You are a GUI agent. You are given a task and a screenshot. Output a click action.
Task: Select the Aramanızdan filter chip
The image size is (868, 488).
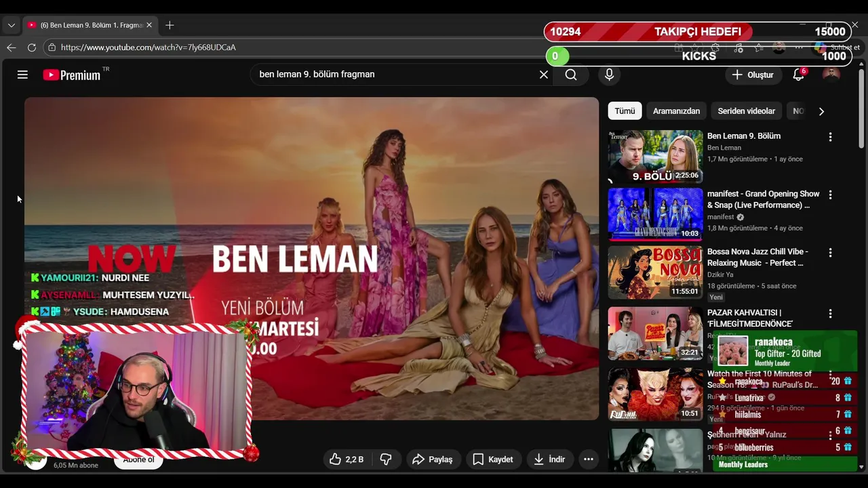click(676, 111)
